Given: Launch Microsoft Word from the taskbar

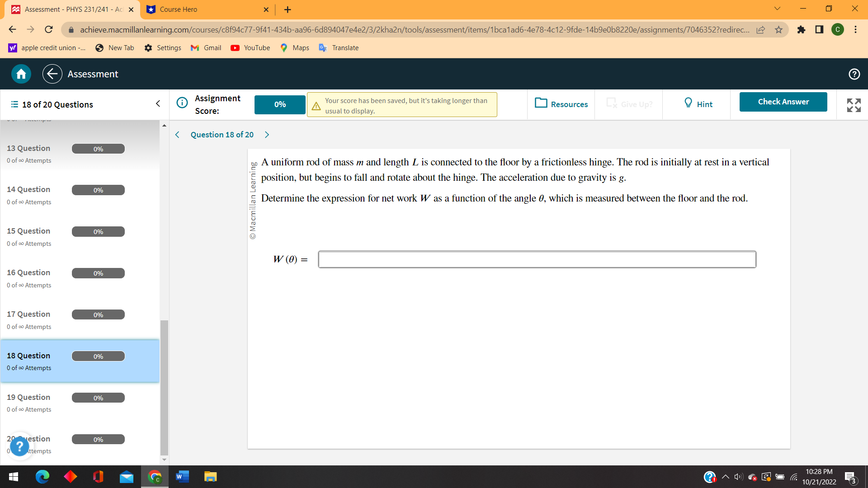Looking at the screenshot, I should coord(182,477).
